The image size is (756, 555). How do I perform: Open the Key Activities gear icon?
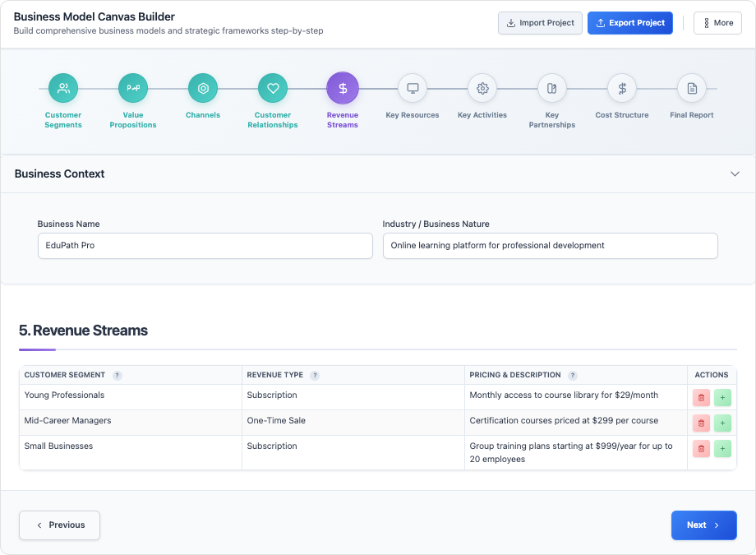tap(482, 88)
